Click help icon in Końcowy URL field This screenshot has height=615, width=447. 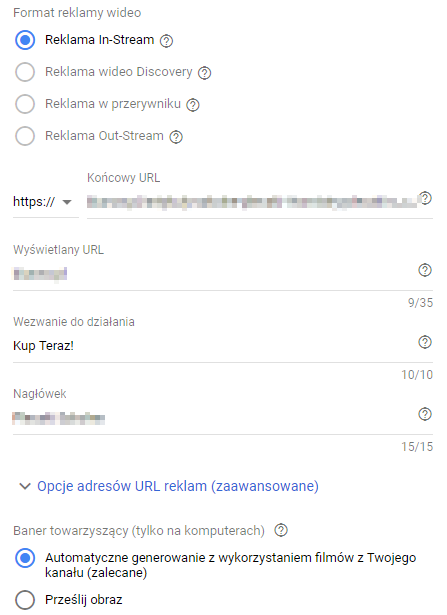tap(425, 198)
